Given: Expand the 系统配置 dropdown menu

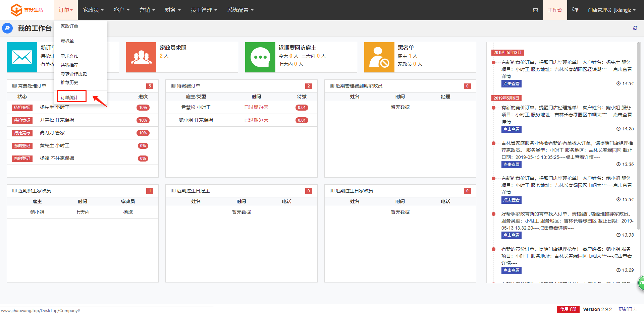Looking at the screenshot, I should point(240,10).
